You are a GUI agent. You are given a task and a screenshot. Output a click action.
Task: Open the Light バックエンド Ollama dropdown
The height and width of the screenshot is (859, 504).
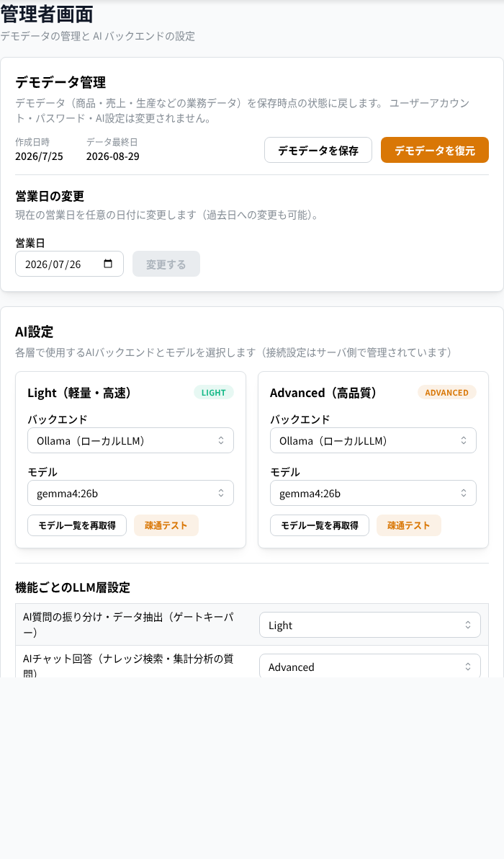(131, 440)
